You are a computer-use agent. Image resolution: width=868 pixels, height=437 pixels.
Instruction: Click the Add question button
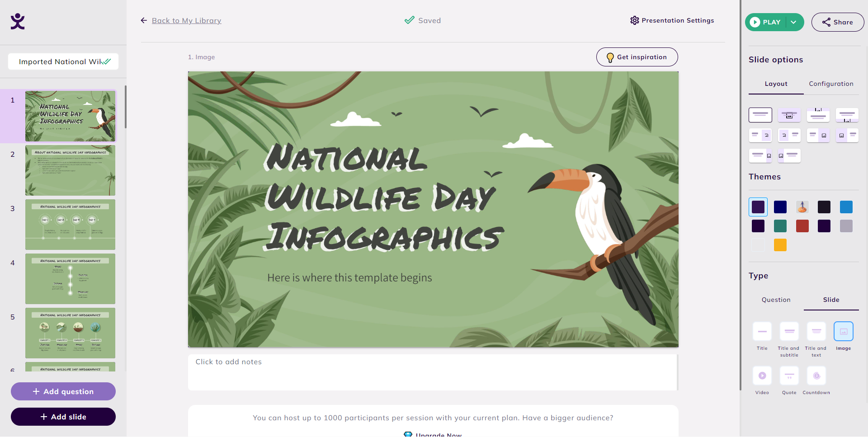pos(63,391)
